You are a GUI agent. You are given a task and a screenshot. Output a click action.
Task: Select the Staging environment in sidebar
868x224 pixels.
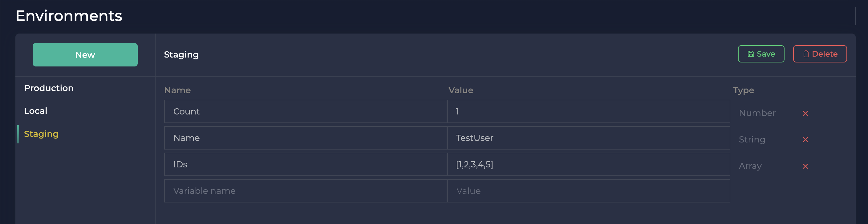[41, 134]
